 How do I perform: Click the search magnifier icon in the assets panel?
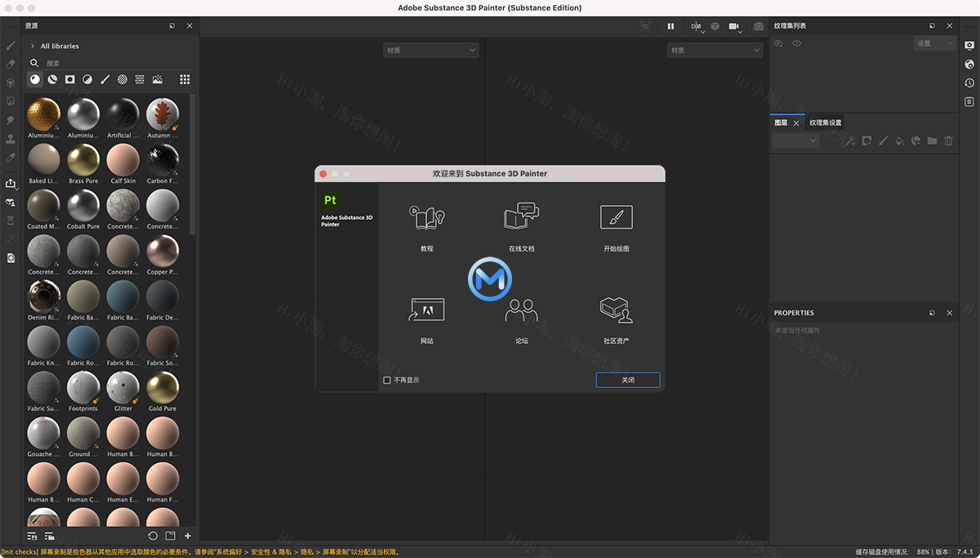click(34, 63)
